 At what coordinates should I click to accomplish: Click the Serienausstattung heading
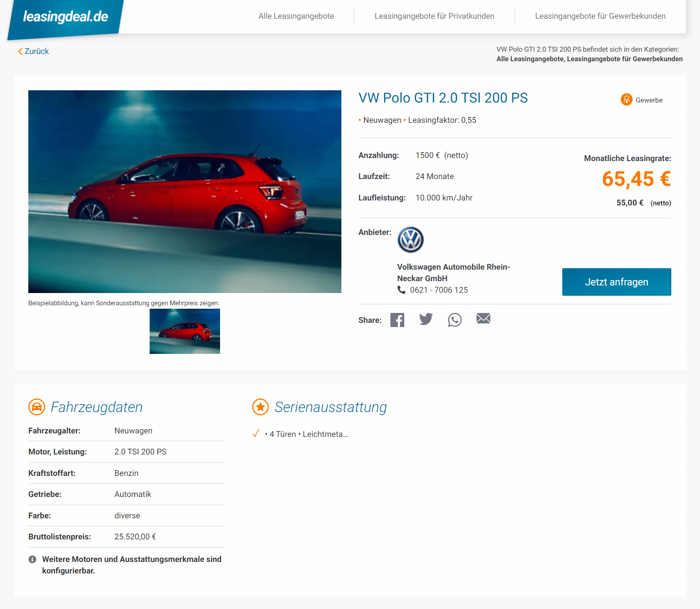331,407
